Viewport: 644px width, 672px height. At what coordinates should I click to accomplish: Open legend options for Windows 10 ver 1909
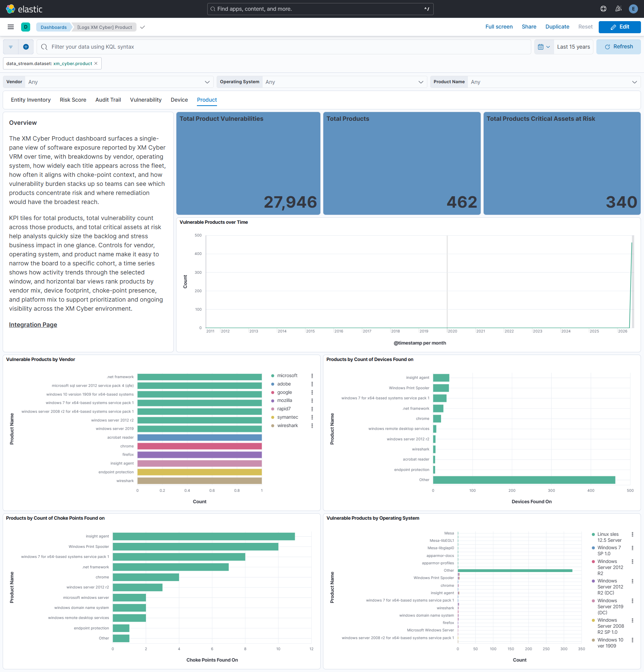(632, 640)
